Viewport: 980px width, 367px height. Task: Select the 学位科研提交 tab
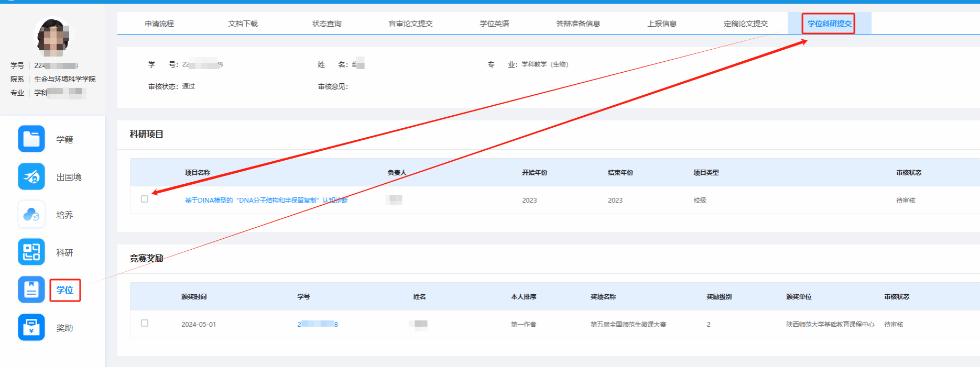point(829,24)
